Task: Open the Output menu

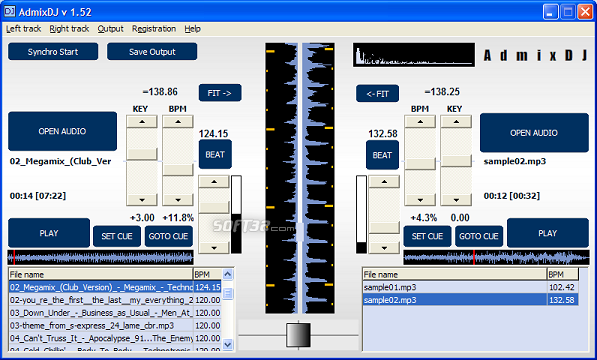Action: (110, 29)
